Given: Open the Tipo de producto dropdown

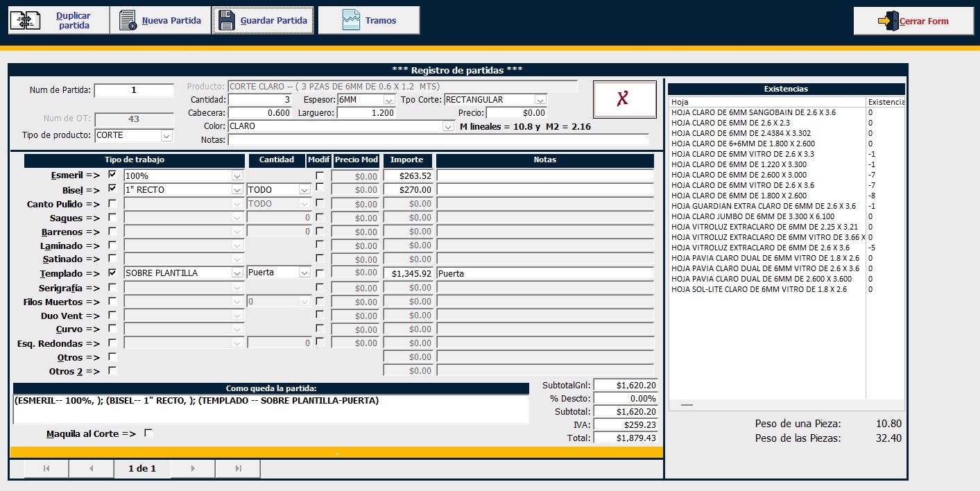Looking at the screenshot, I should [x=166, y=135].
